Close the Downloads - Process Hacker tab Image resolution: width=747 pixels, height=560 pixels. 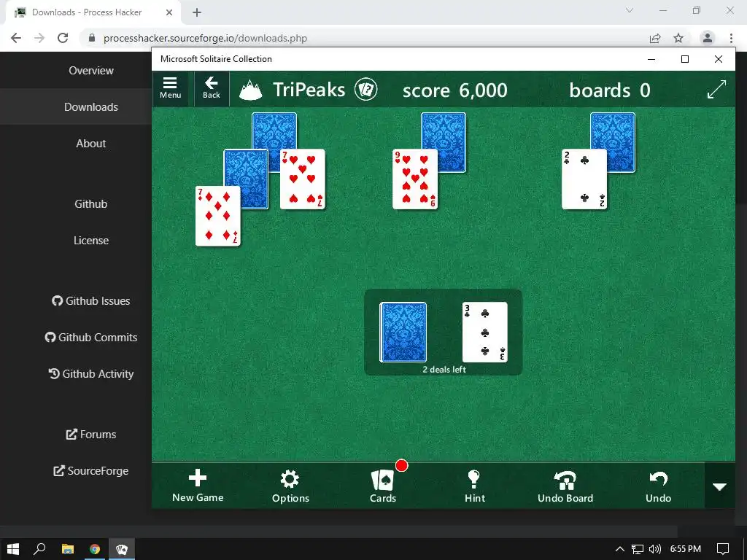169,12
